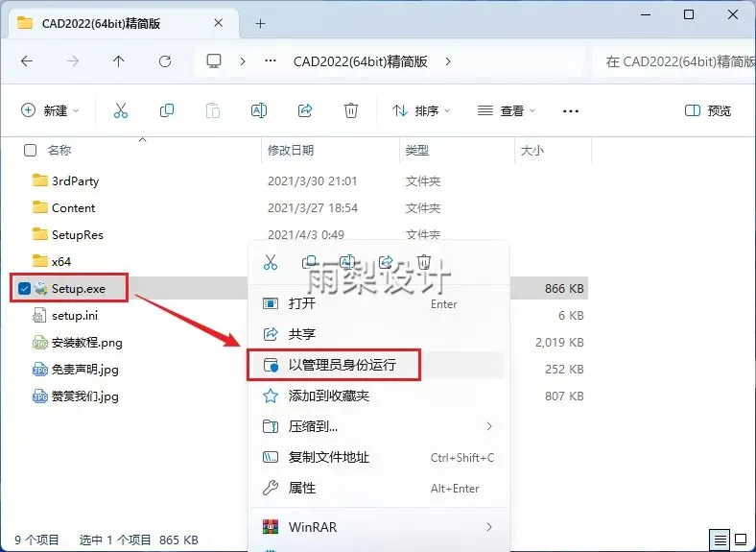Click the 807 KB size cell
This screenshot has width=756, height=552.
point(564,396)
